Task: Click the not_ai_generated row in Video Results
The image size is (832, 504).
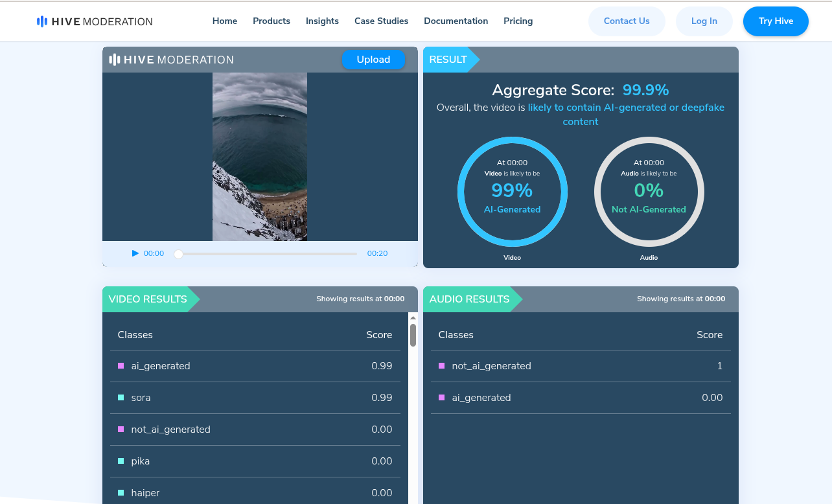Action: coord(255,430)
